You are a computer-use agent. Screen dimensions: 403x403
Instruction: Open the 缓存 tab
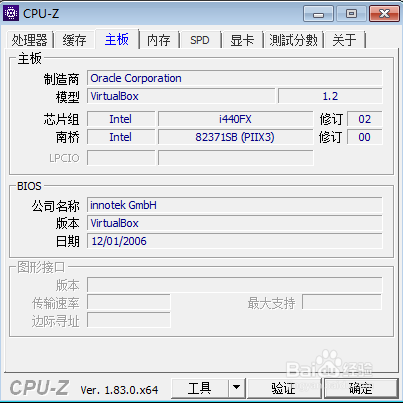(x=74, y=40)
